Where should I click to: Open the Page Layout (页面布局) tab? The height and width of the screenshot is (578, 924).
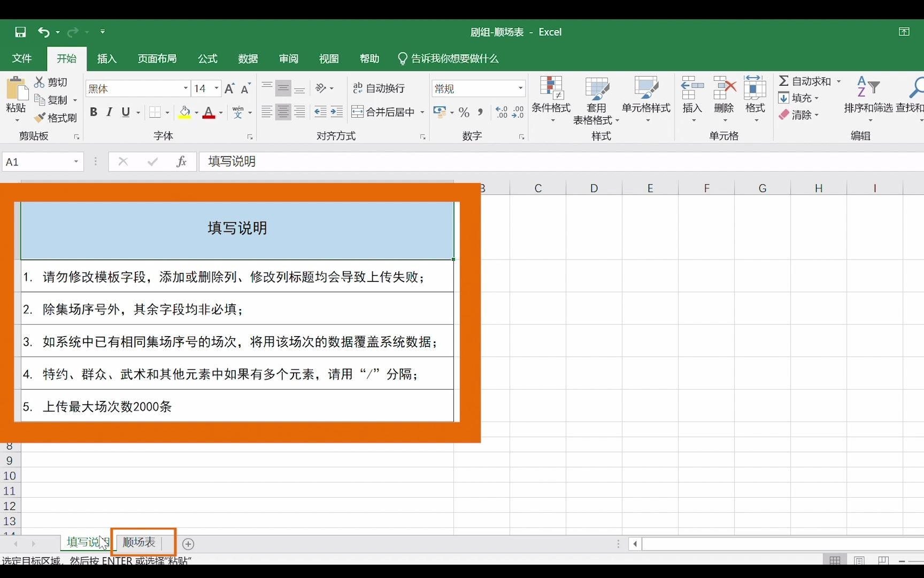[157, 58]
